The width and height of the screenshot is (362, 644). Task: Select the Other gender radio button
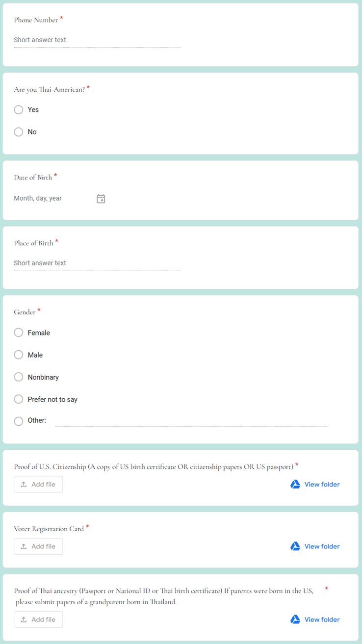pos(18,421)
